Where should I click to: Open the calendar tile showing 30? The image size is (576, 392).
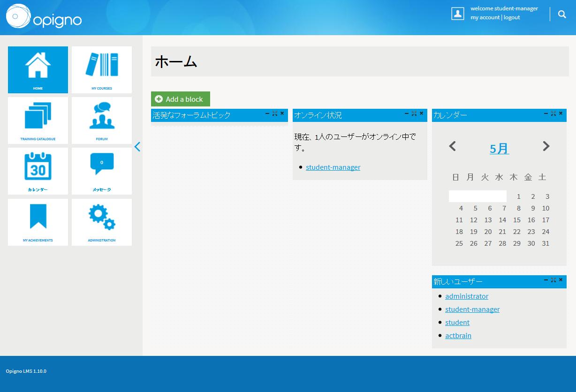38,166
